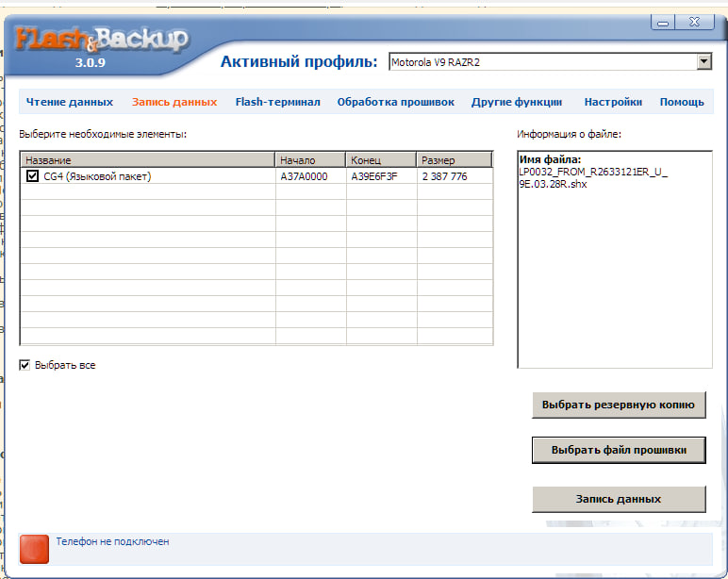Toggle the Выбрать все checkbox

click(25, 365)
